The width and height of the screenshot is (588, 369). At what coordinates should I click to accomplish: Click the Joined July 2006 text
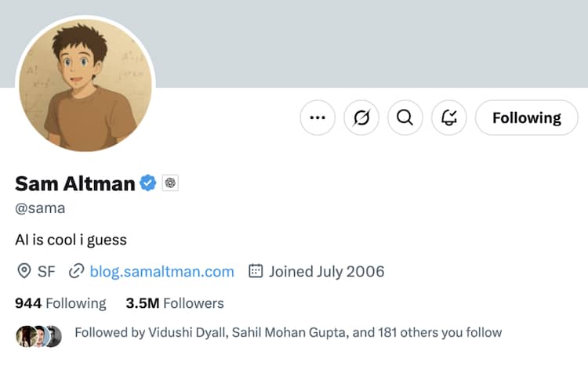[x=326, y=272]
